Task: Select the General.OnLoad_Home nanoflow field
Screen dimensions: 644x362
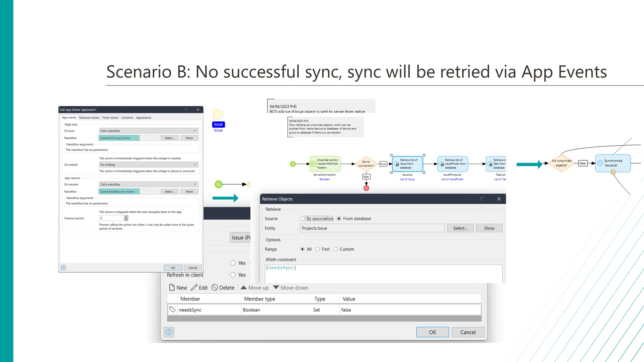Action: (129, 138)
